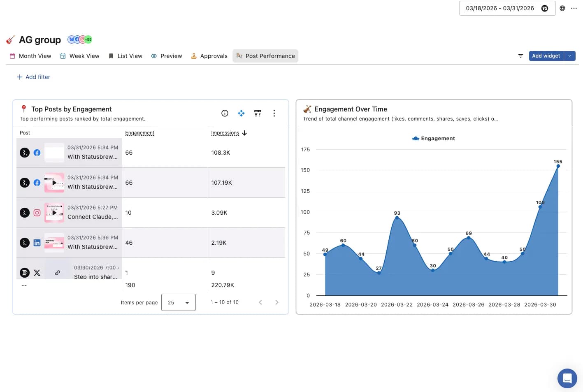Viewport: 583px width, 392px height.
Task: Click the profile avatar in the X post row
Action: coord(25,273)
